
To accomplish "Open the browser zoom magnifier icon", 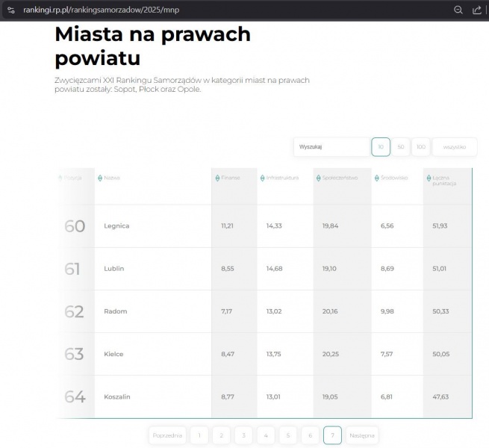I will coord(458,10).
